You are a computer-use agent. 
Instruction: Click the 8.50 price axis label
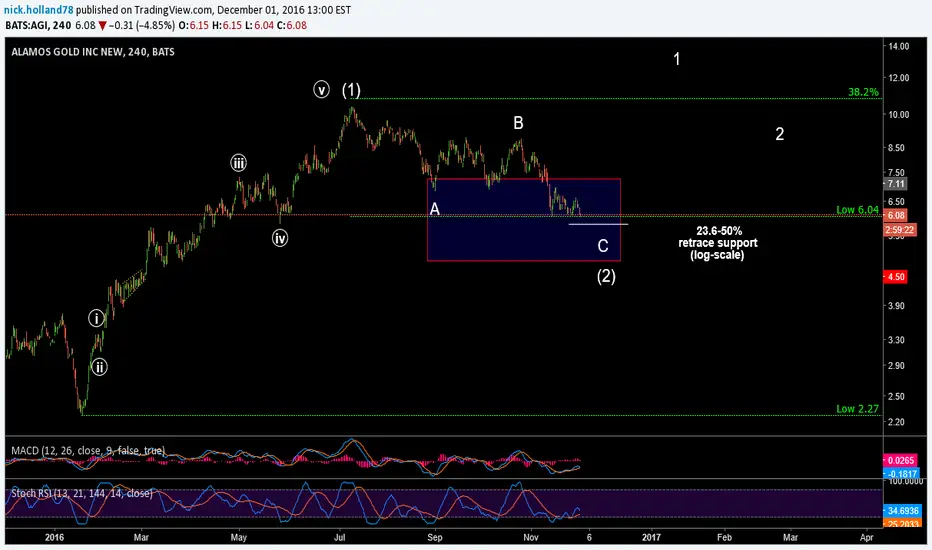[896, 147]
